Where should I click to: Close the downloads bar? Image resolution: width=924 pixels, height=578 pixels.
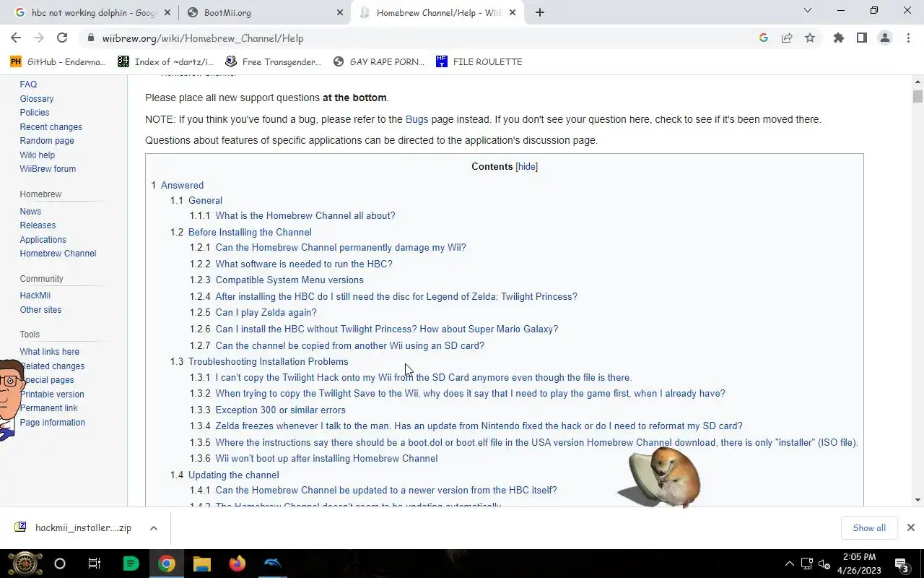point(911,528)
